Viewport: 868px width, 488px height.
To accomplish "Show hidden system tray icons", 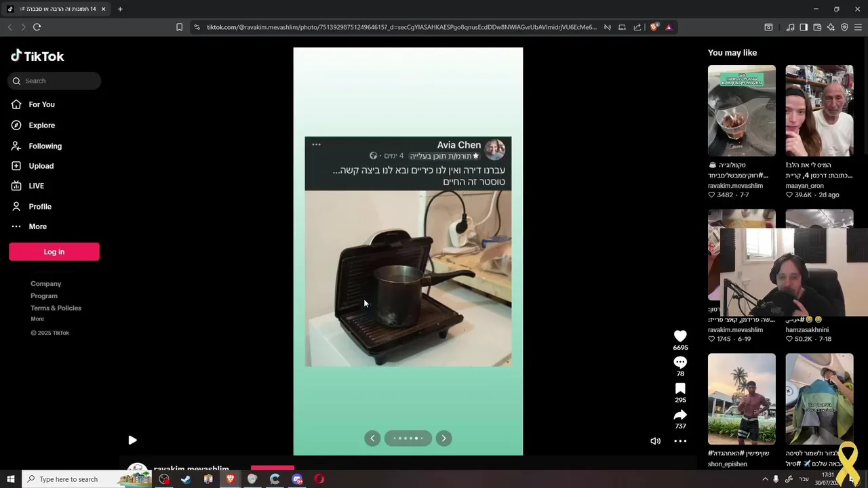I will (x=765, y=479).
